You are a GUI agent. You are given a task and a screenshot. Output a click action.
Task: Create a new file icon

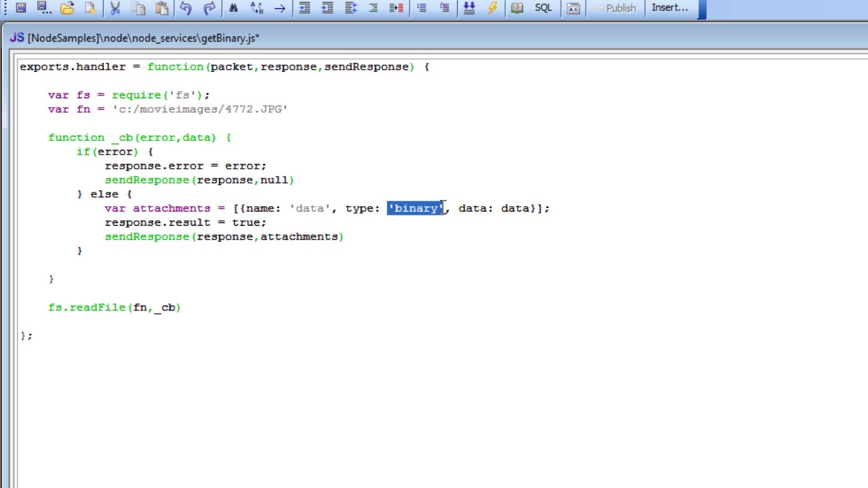[x=90, y=8]
